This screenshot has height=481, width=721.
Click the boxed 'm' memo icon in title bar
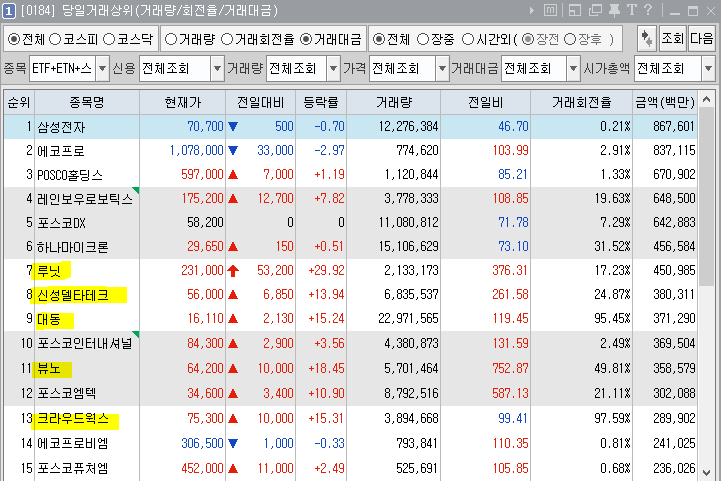(x=550, y=10)
